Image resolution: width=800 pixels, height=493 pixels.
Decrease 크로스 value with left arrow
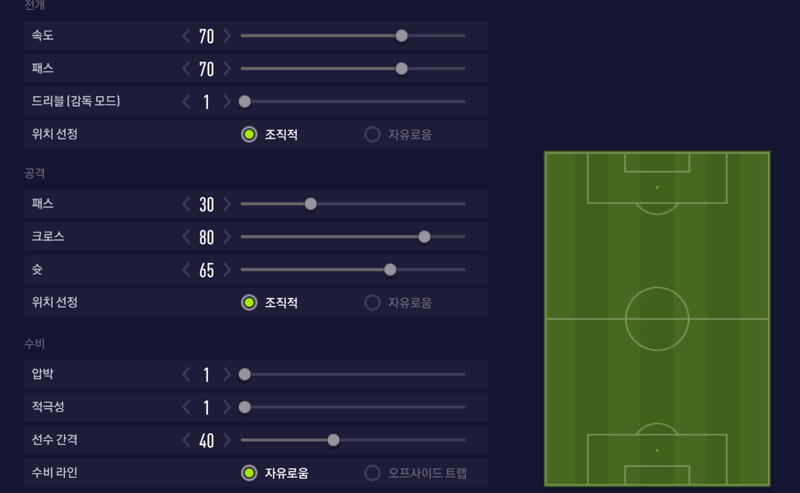pos(186,237)
